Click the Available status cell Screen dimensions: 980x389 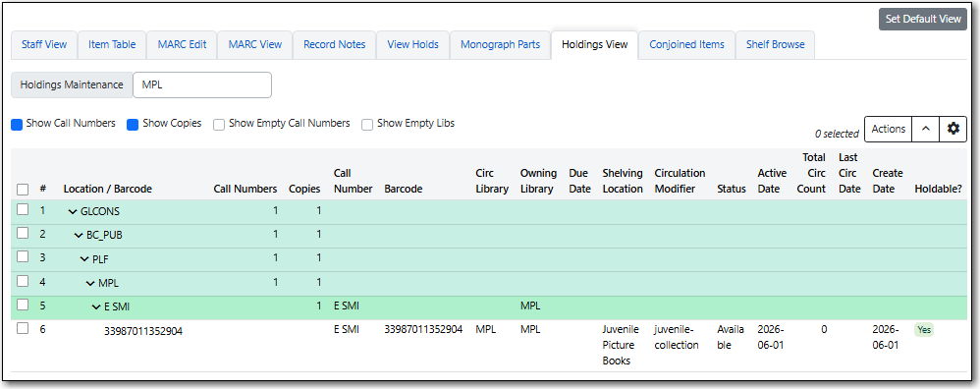732,337
